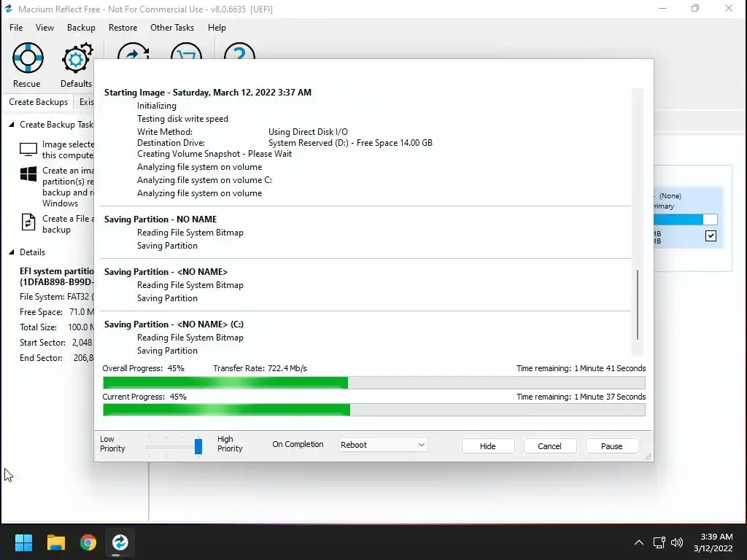
Task: Click the 'EFI system partition' details heading
Action: coord(57,271)
